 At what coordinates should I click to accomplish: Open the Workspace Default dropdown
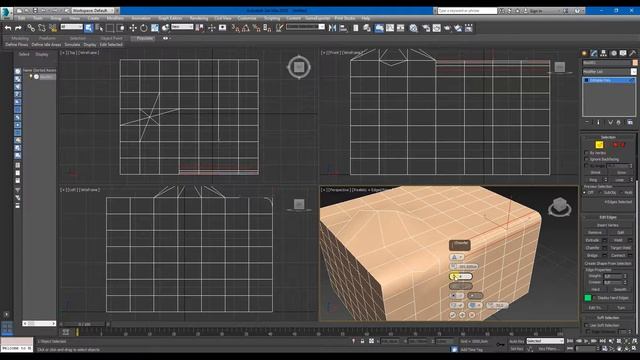93,11
